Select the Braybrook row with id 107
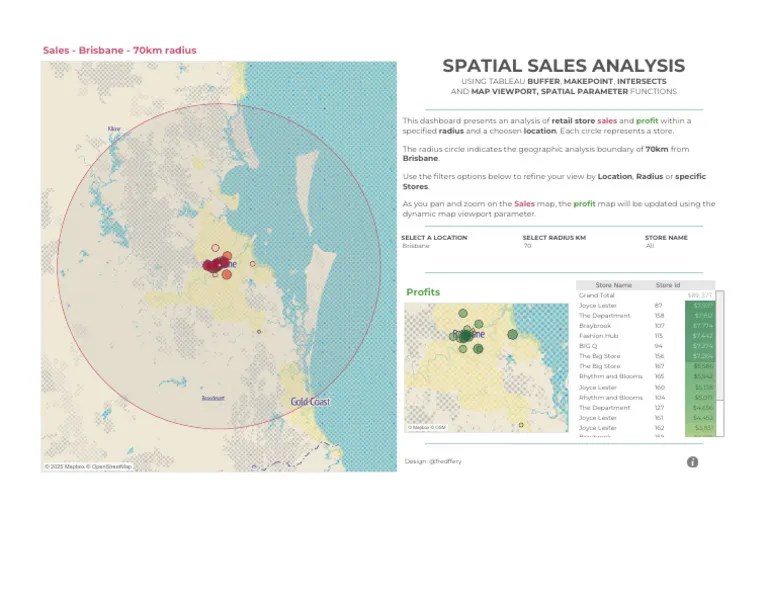Image resolution: width=768 pixels, height=594 pixels. click(x=646, y=326)
